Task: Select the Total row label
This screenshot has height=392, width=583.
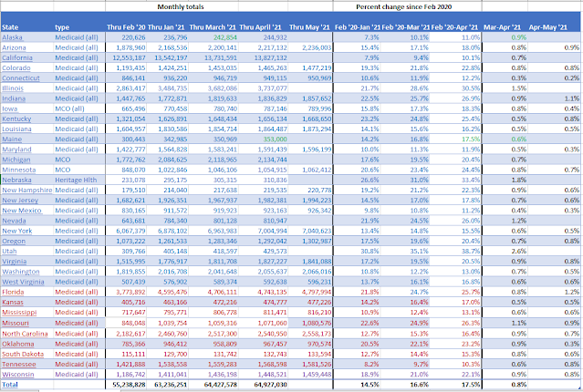Action: pyautogui.click(x=10, y=385)
